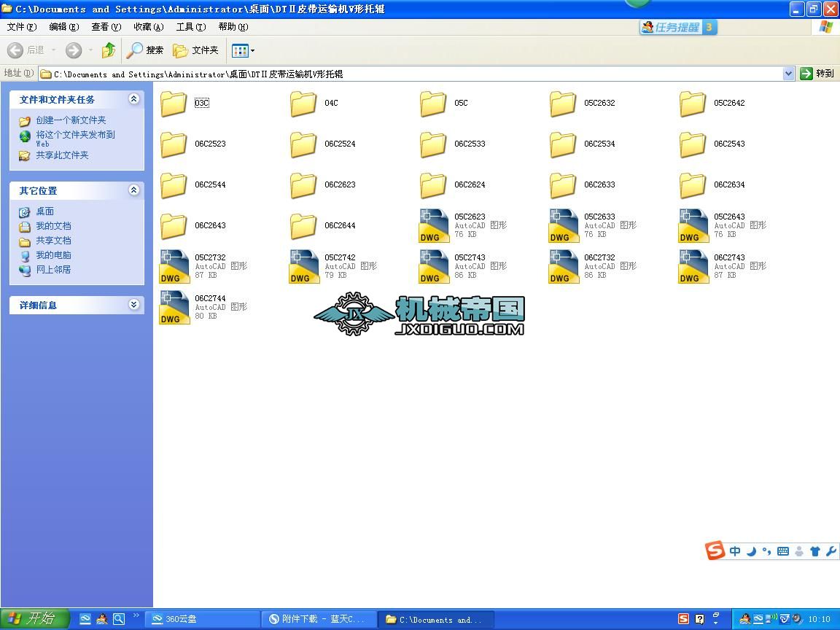Screen dimensions: 840x630
Task: Collapse the Other Places panel
Action: 133,190
